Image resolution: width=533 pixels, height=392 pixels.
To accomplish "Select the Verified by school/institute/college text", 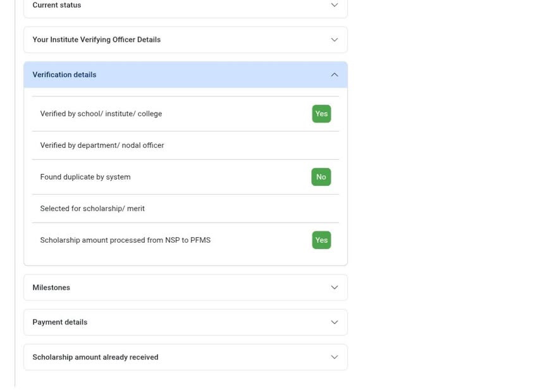I will click(x=101, y=114).
